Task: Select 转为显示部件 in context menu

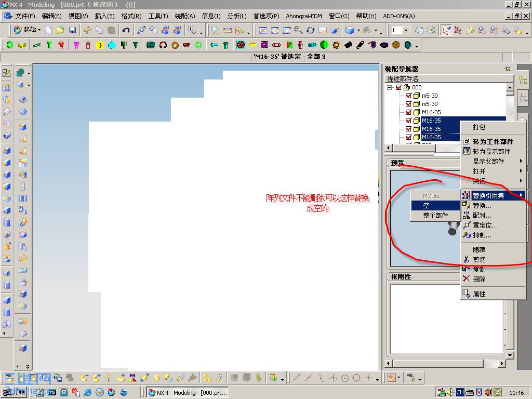Action: pyautogui.click(x=493, y=151)
